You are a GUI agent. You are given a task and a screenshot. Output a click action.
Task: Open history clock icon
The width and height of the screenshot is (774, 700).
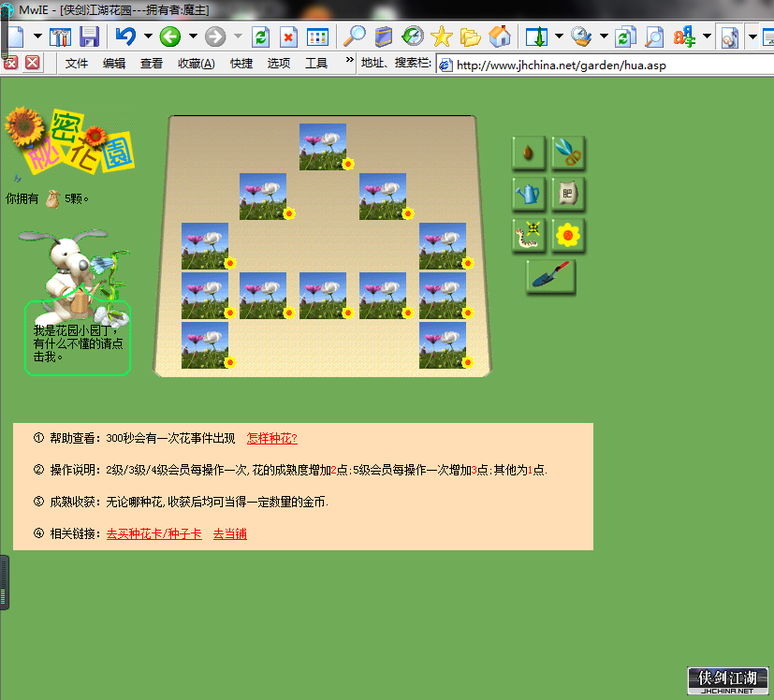[412, 36]
